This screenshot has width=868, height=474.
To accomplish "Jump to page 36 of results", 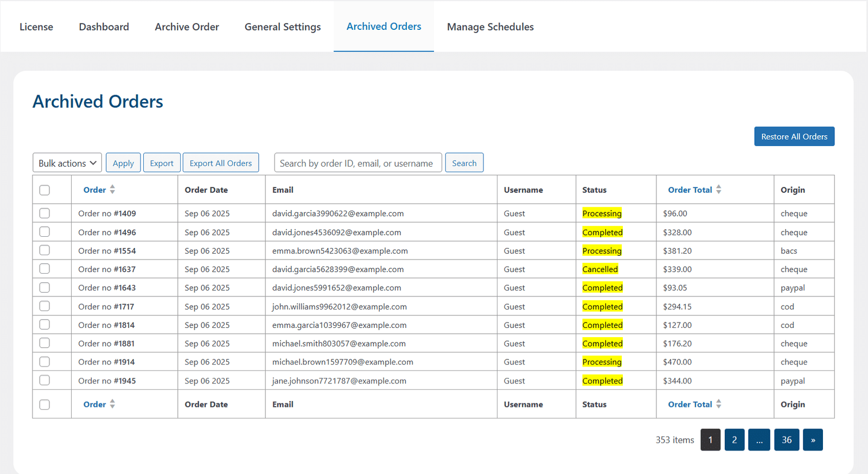I will tap(787, 440).
